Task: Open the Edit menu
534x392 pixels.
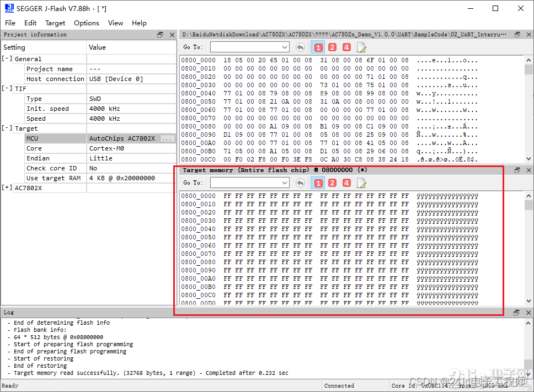Action: pos(30,23)
